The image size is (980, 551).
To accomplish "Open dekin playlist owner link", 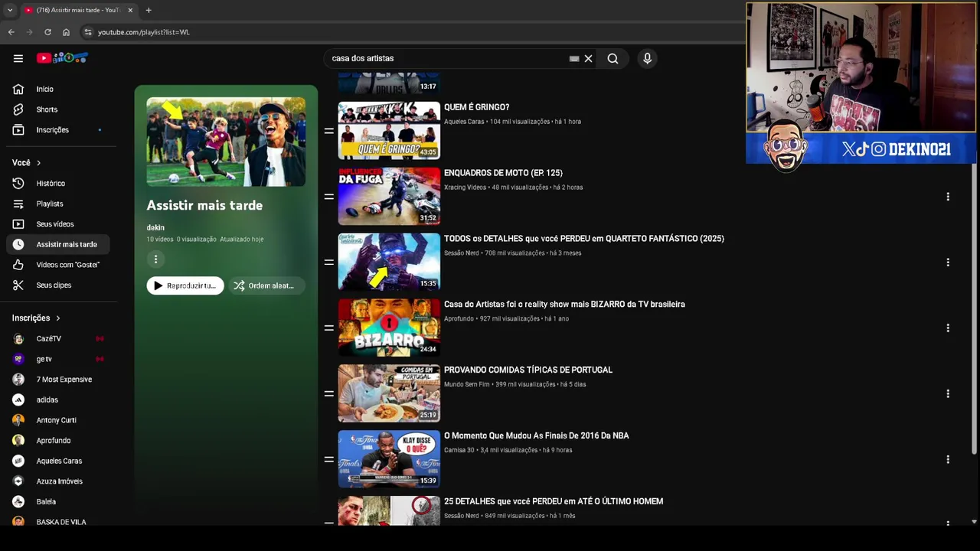I will point(155,227).
